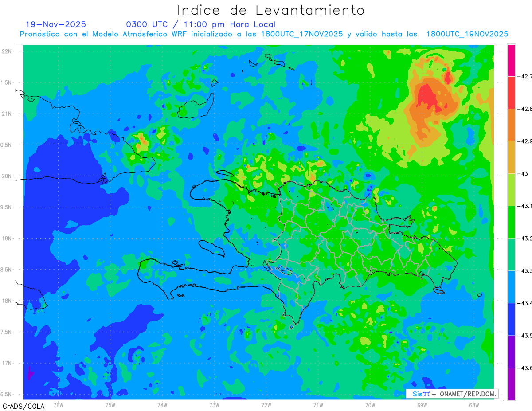This screenshot has width=532, height=411.
Task: Click the 'SisTT - ONAMET/REP.DOM.' label box
Action: point(452,394)
